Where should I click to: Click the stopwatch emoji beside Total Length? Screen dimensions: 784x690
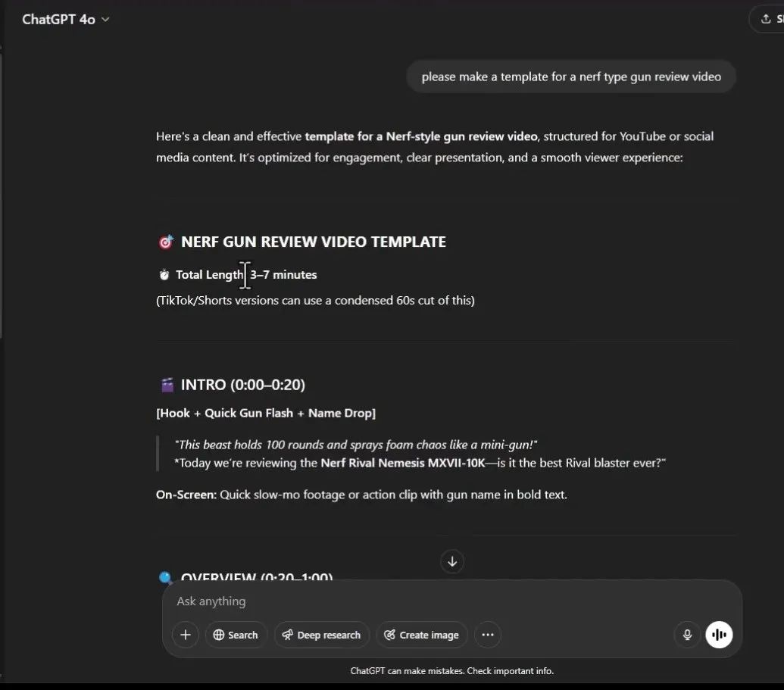coord(164,275)
